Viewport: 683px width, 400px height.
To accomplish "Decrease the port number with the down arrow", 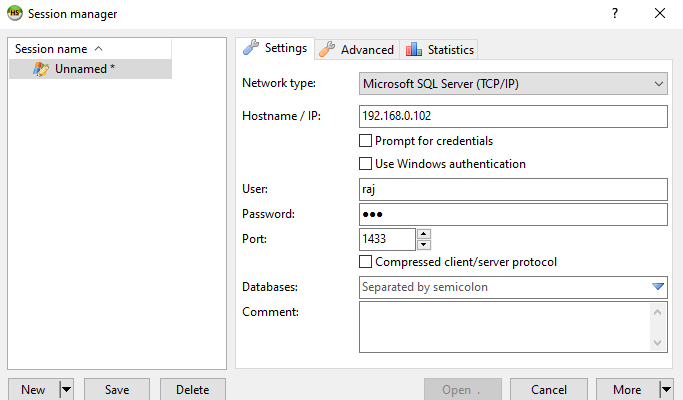I will click(x=424, y=245).
